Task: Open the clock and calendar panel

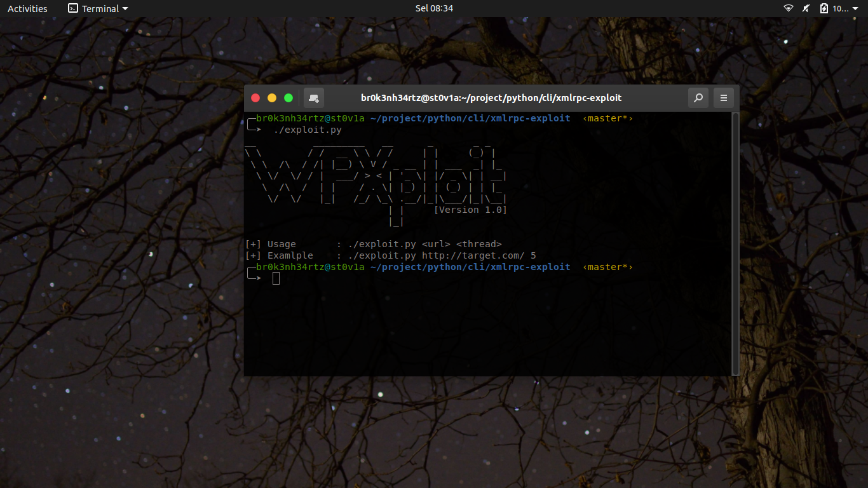Action: (434, 8)
